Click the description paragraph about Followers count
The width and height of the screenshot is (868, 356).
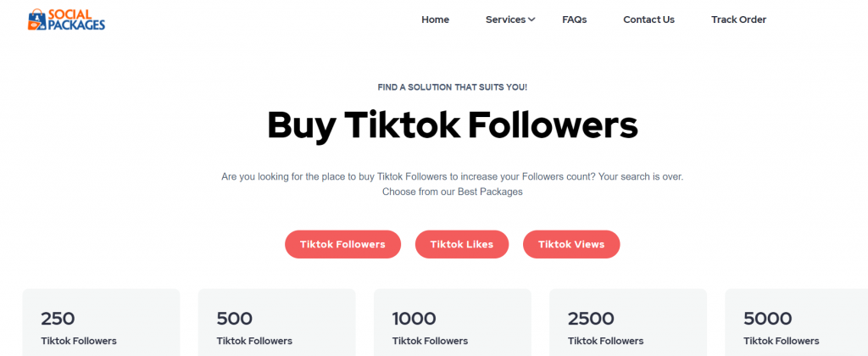[x=453, y=185]
